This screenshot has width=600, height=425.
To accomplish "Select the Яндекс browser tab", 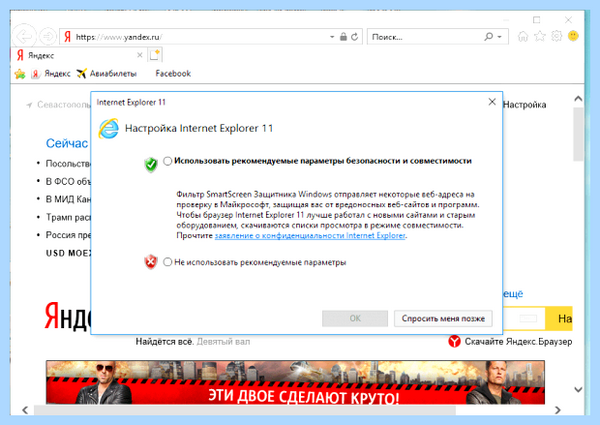I will click(x=78, y=55).
